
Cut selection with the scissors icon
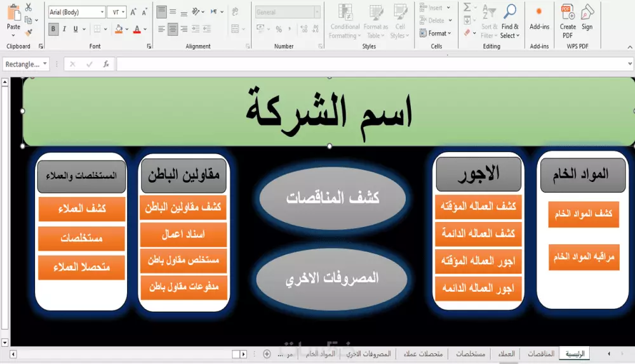[29, 7]
